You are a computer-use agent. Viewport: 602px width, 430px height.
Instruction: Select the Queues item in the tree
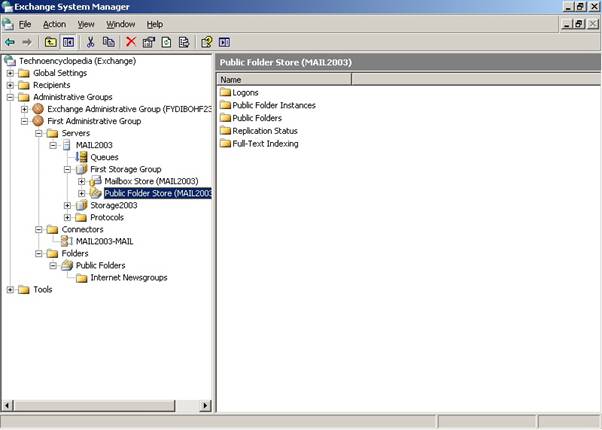click(x=104, y=157)
